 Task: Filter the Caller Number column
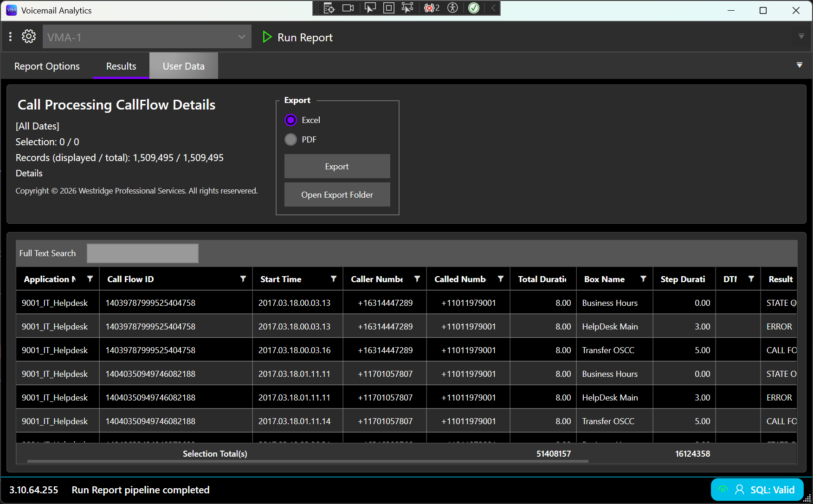(x=417, y=279)
